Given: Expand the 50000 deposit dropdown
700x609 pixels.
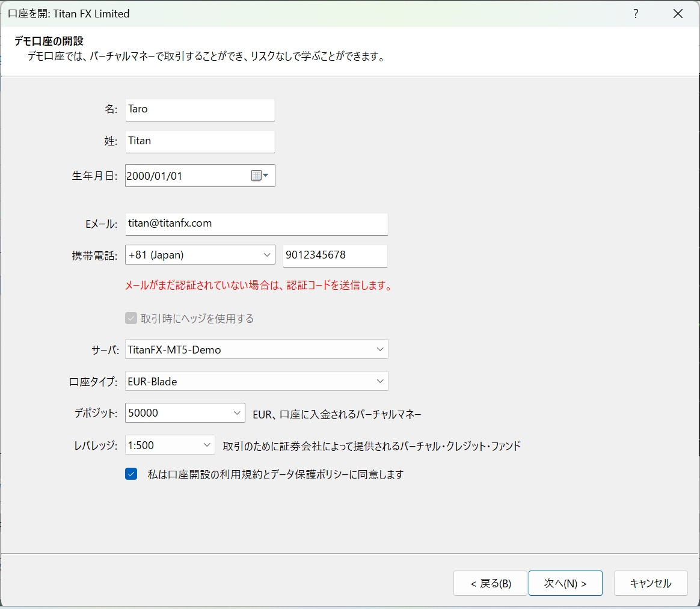Looking at the screenshot, I should (185, 412).
